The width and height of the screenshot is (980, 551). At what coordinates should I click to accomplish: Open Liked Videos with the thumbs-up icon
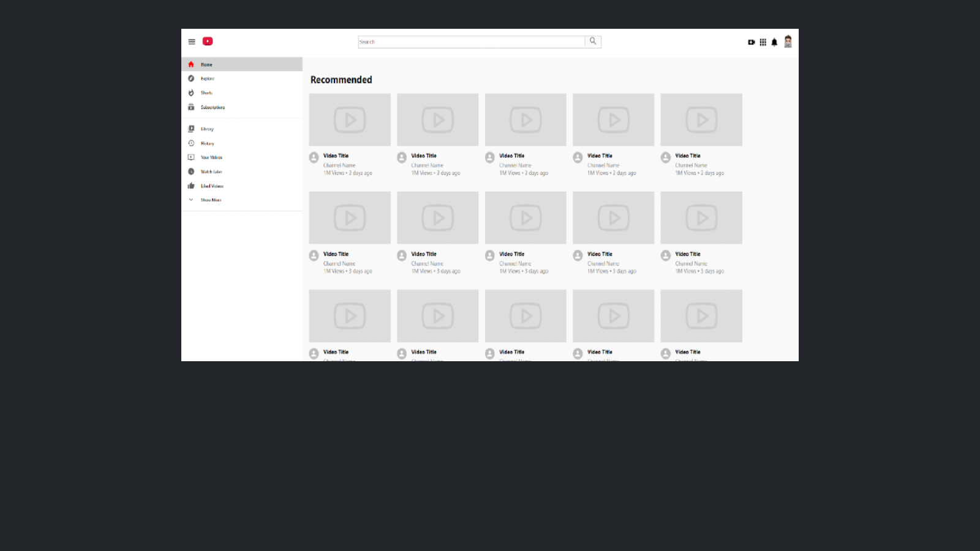click(x=191, y=186)
